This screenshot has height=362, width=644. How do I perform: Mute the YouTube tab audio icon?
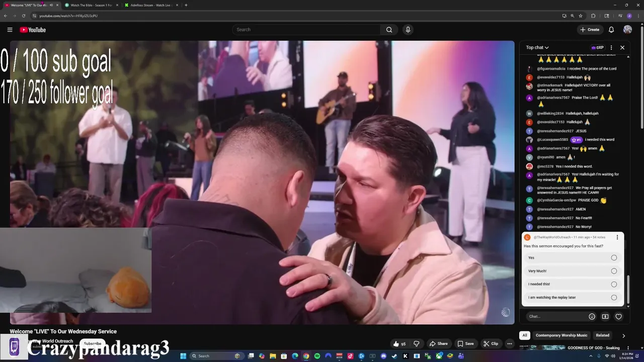(51, 5)
